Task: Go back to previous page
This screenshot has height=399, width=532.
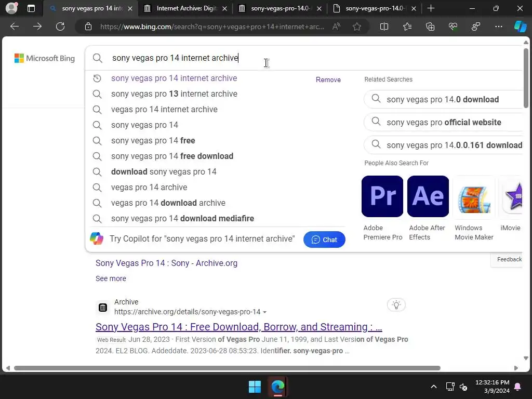Action: [15, 26]
